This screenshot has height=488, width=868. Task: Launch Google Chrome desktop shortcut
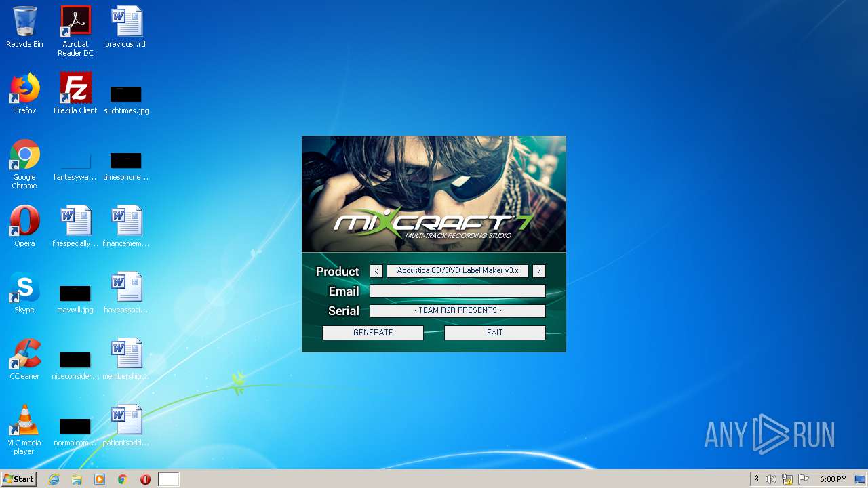pos(24,164)
